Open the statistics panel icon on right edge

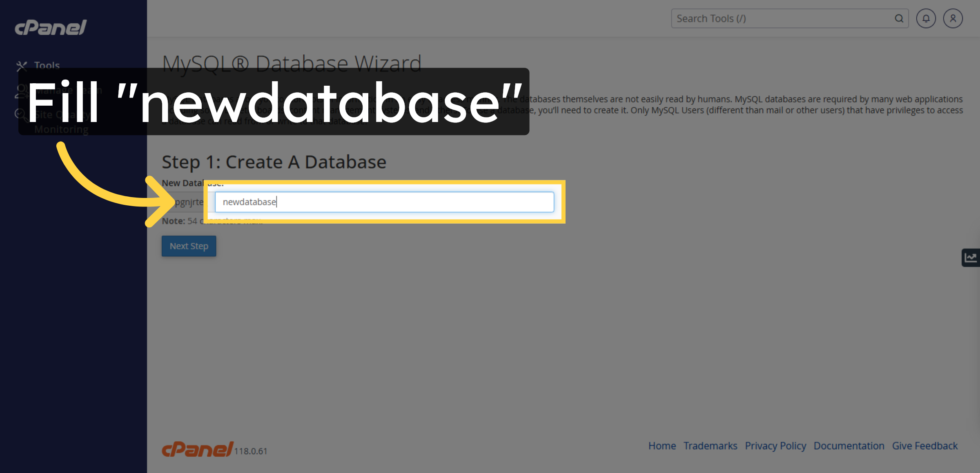[x=971, y=257]
